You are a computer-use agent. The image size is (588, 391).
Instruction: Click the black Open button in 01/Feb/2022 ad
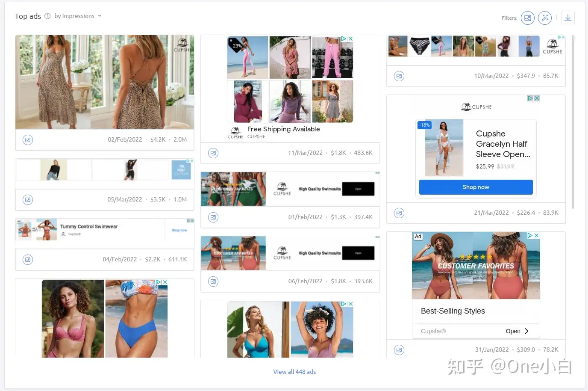coord(358,189)
